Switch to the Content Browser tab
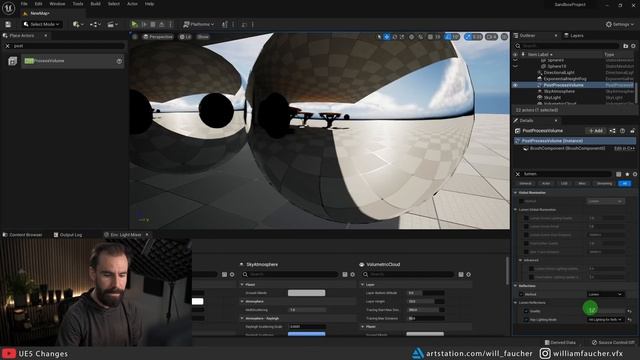The image size is (640, 360). (22, 235)
